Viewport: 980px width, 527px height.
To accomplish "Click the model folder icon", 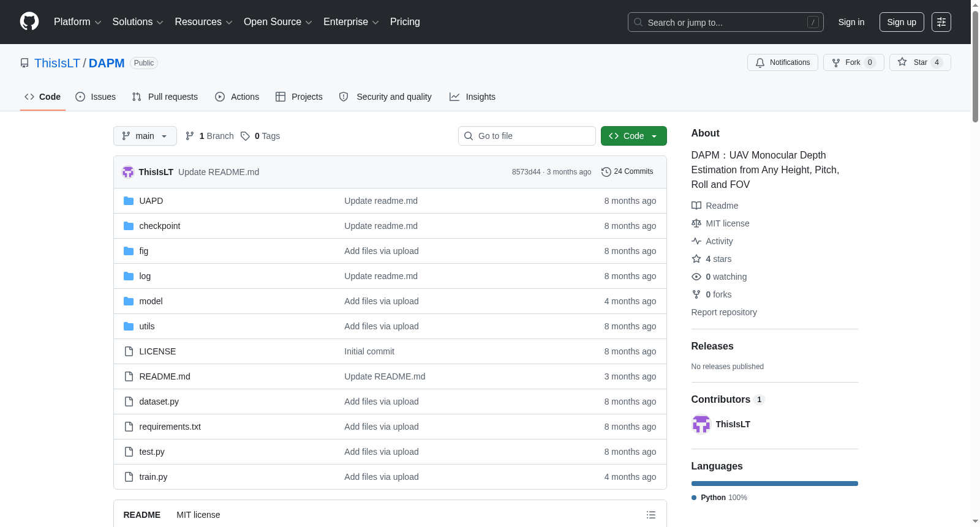I will 129,301.
